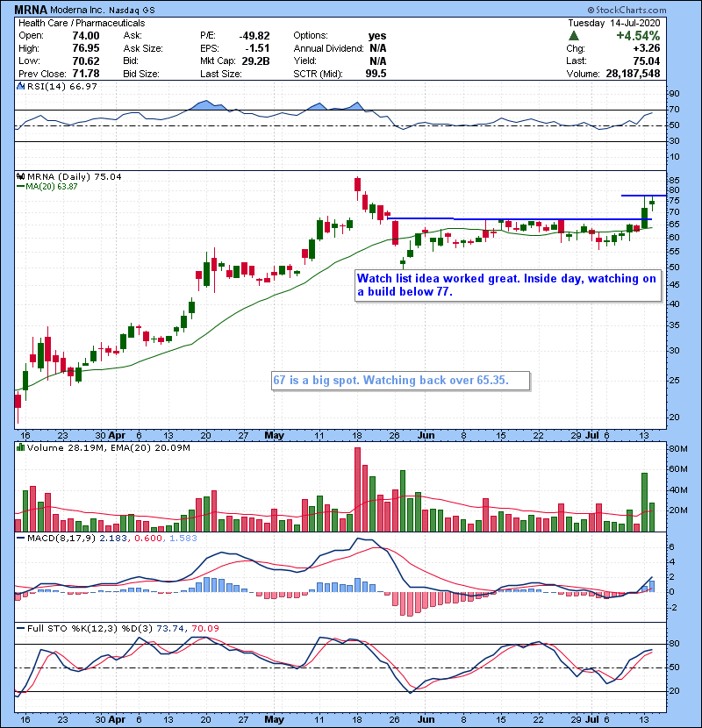The image size is (702, 728).
Task: Click the '67 is a big spot' annotation
Action: [x=400, y=381]
